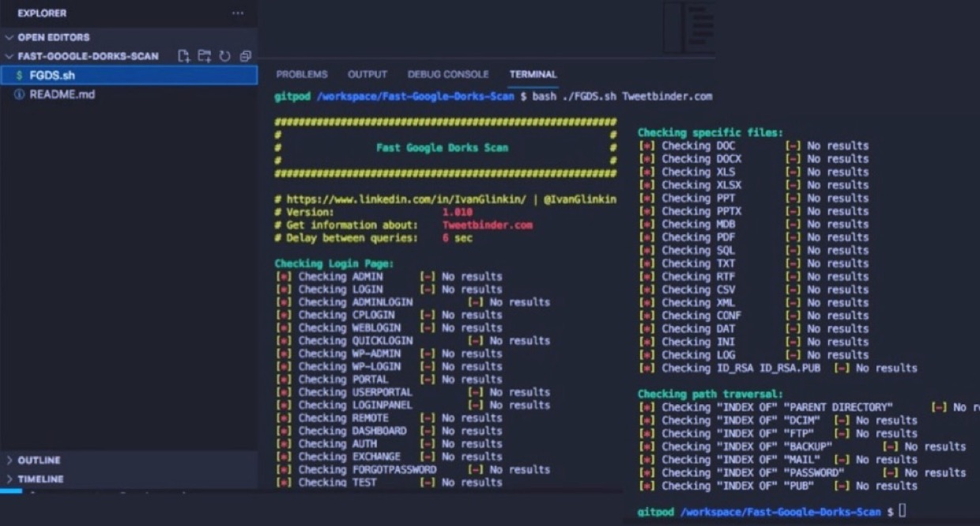Click the 'Checking ADMINLOGIN' result line
The width and height of the screenshot is (980, 526).
tap(413, 302)
